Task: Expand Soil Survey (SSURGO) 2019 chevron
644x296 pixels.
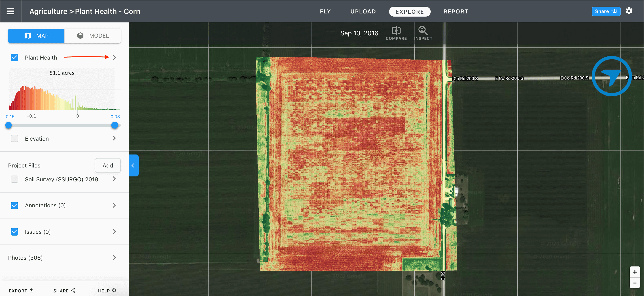Action: [114, 179]
